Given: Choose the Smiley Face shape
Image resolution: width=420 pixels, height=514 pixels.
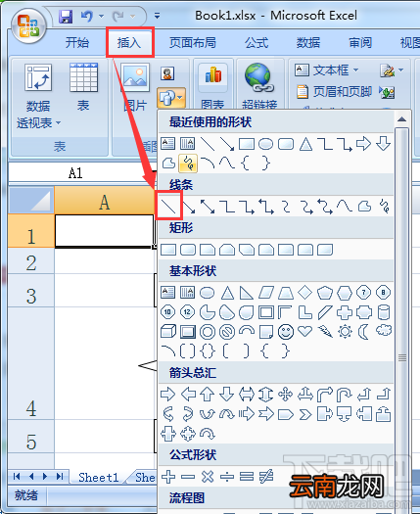Looking at the screenshot, I should pyautogui.click(x=286, y=332).
